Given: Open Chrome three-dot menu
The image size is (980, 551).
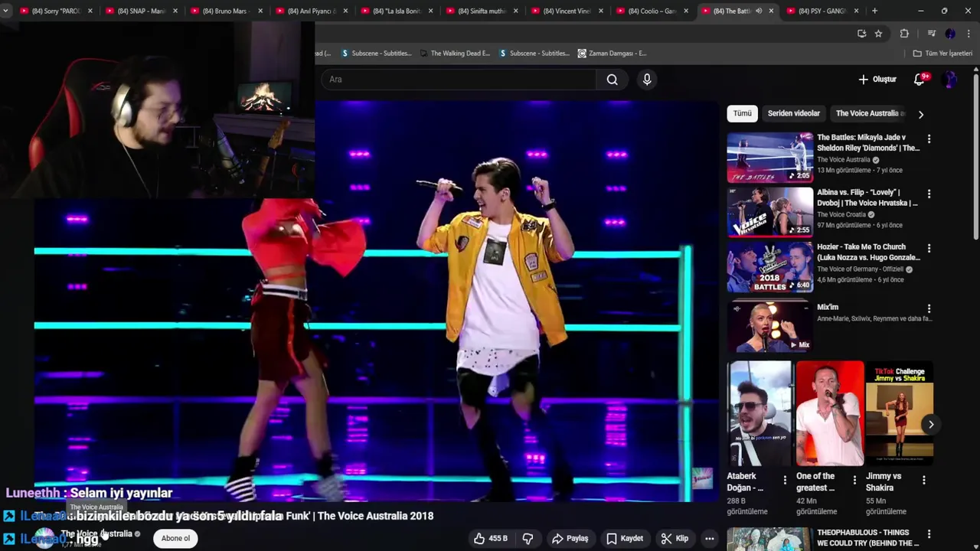Looking at the screenshot, I should [x=969, y=34].
